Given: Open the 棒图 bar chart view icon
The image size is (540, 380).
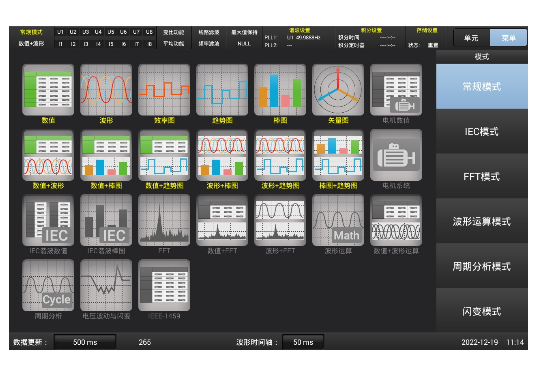Looking at the screenshot, I should click(280, 90).
